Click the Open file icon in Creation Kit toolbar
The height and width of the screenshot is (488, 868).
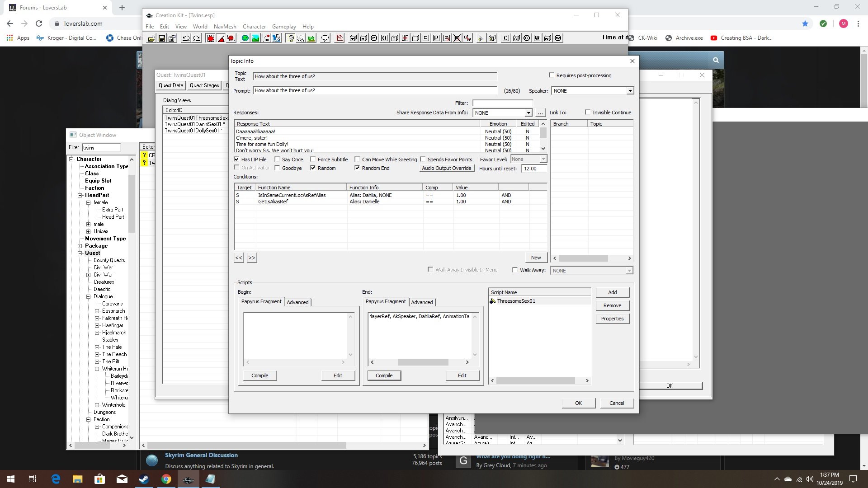[151, 38]
